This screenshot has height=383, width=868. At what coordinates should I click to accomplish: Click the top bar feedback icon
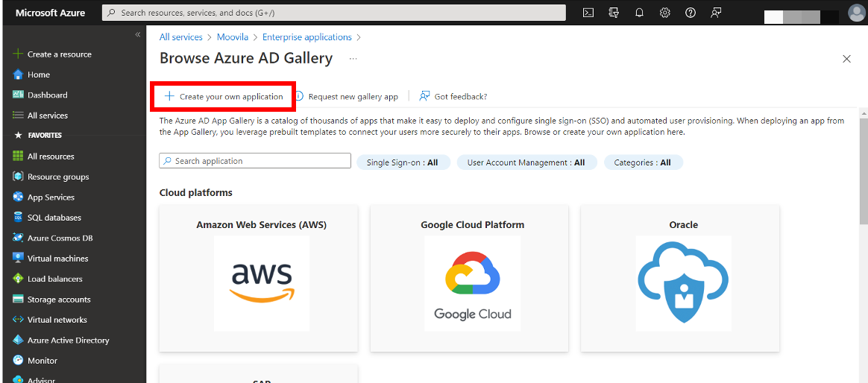716,13
